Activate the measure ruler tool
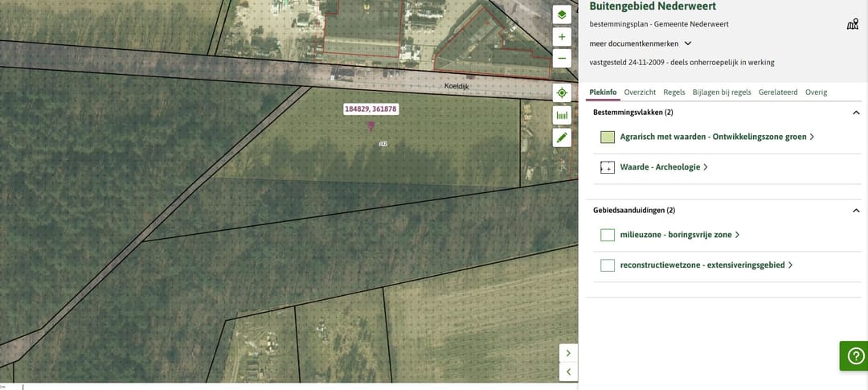Screen dimensions: 868x390 pyautogui.click(x=562, y=116)
